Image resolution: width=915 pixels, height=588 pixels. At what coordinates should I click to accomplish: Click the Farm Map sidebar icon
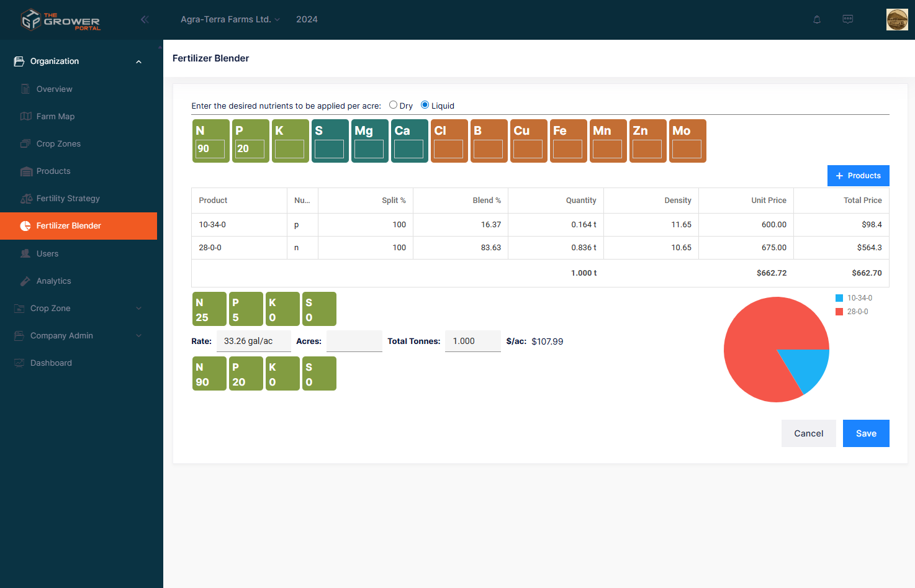tap(25, 117)
